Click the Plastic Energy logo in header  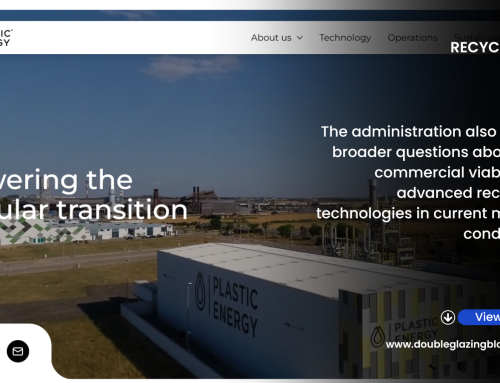6,38
